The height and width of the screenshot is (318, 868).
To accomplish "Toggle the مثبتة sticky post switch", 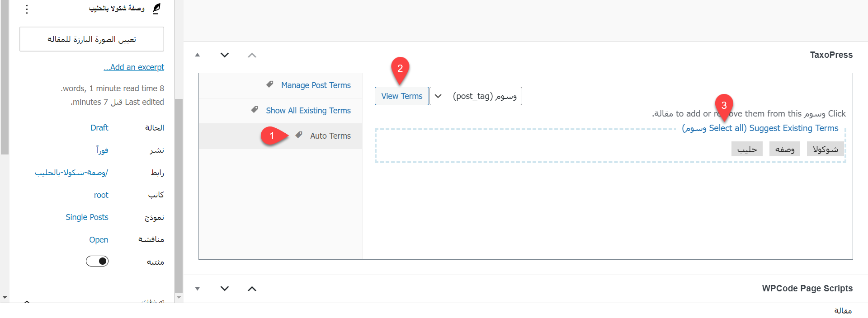I will pyautogui.click(x=97, y=261).
